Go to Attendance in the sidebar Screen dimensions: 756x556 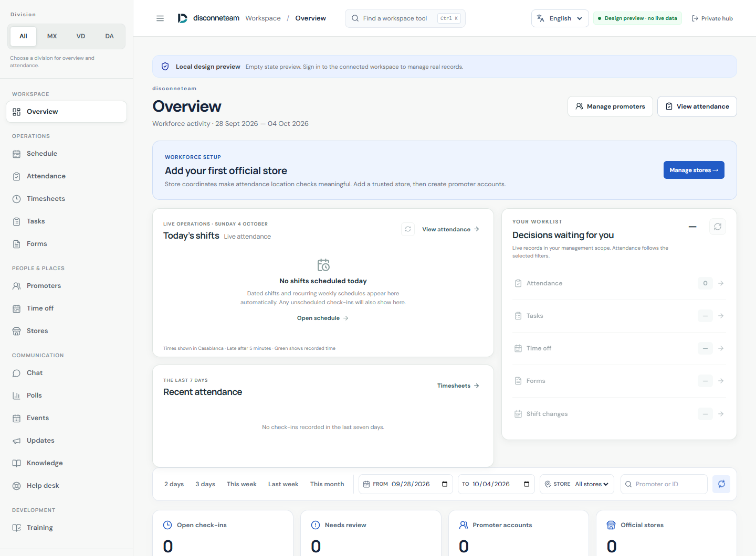[67, 176]
